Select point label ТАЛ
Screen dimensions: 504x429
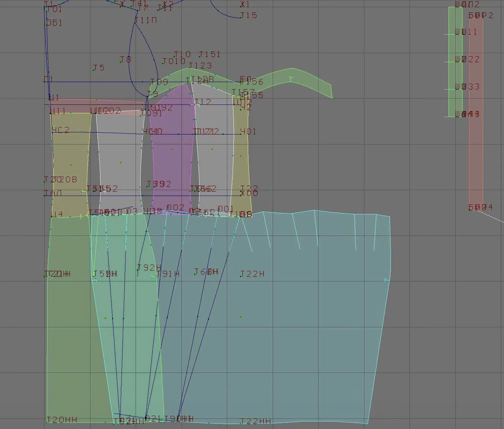(53, 193)
